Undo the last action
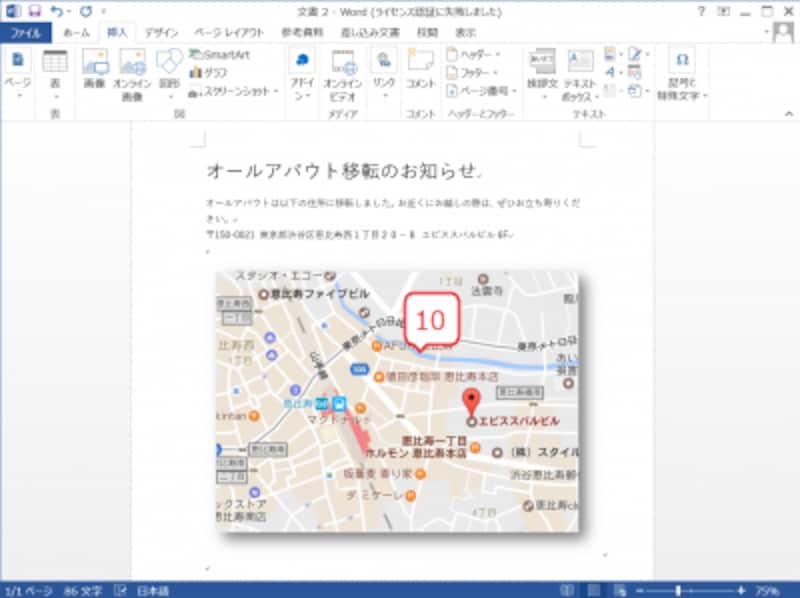This screenshot has height=598, width=800. 57,11
